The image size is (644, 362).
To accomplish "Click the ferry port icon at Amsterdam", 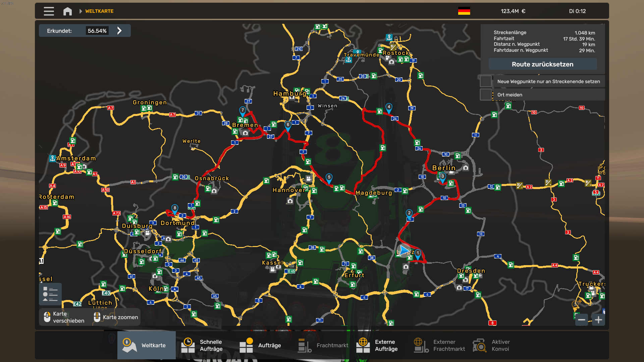I will coord(52,158).
